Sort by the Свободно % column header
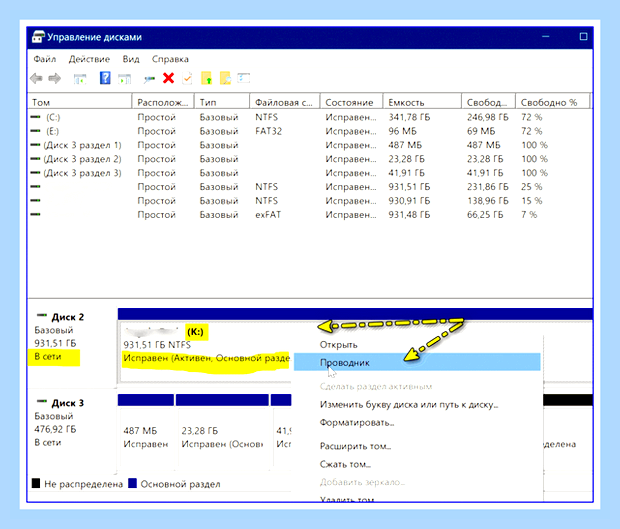Image resolution: width=620 pixels, height=529 pixels. click(552, 102)
